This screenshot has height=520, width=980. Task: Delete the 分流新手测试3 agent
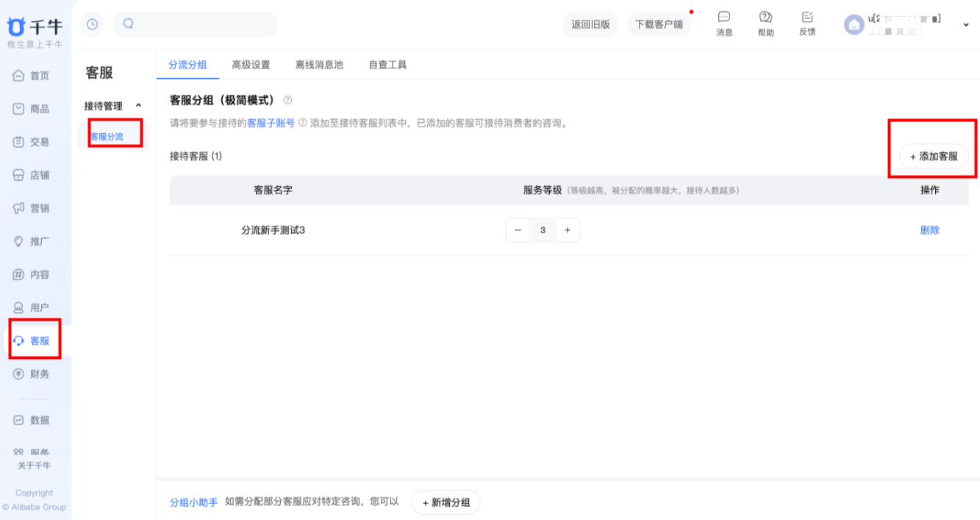coord(930,230)
